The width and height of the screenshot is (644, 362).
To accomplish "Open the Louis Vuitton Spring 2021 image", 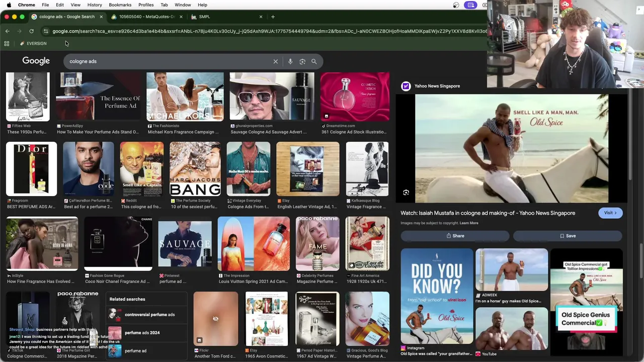I will point(254,244).
